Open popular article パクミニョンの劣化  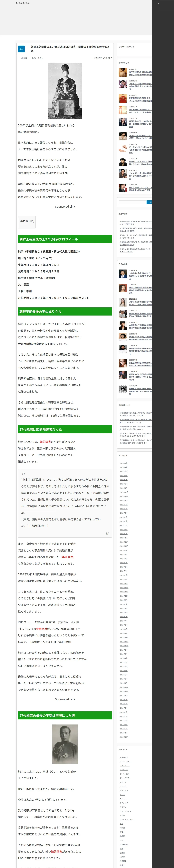coord(140,303)
